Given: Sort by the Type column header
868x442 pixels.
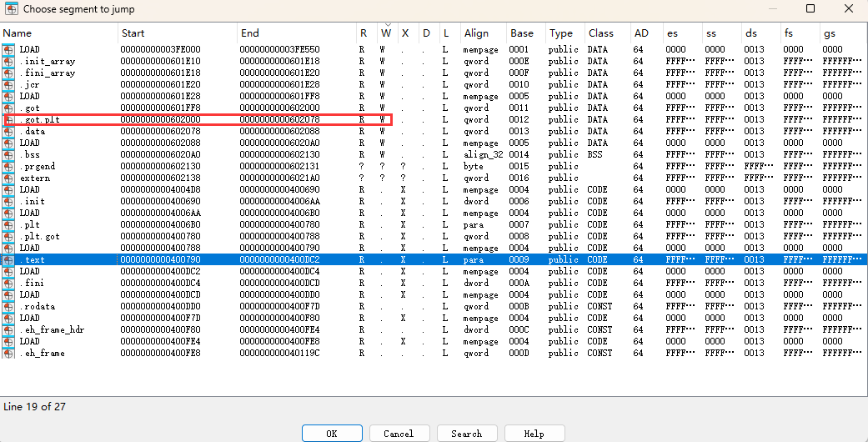Looking at the screenshot, I should point(565,33).
